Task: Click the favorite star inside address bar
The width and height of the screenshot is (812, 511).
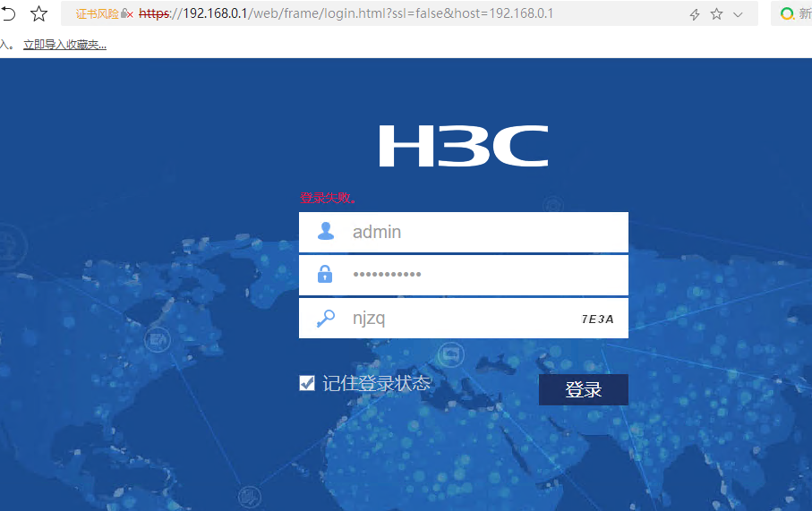Action: [x=716, y=14]
